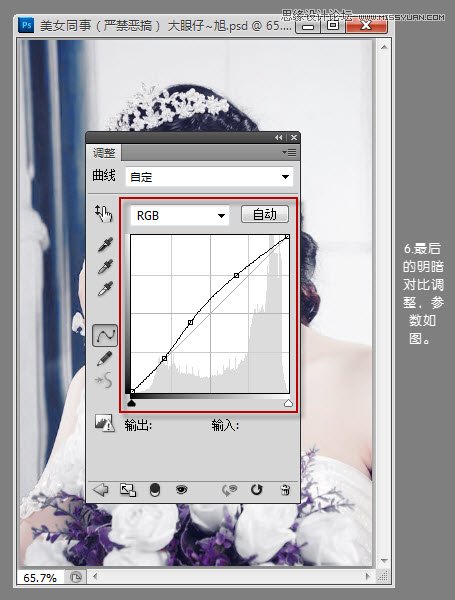Select the lowest interior curve point

[x=165, y=359]
